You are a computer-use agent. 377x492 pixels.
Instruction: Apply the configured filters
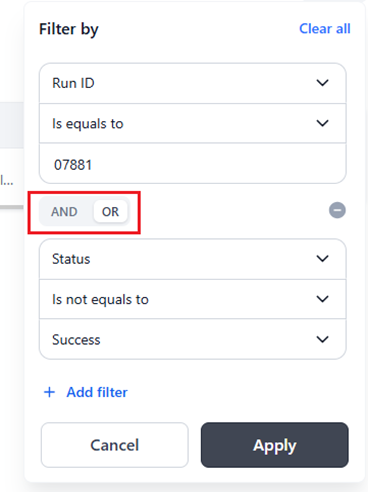pos(275,445)
